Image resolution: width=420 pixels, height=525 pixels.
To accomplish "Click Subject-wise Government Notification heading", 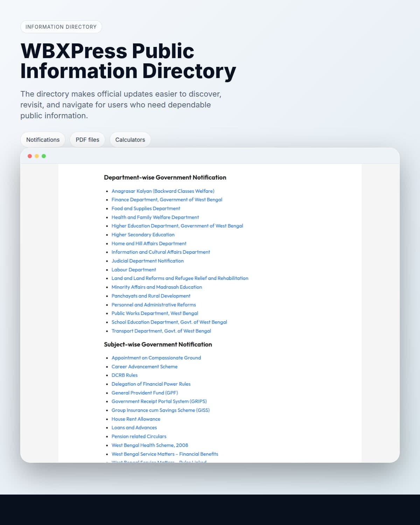I will [158, 344].
